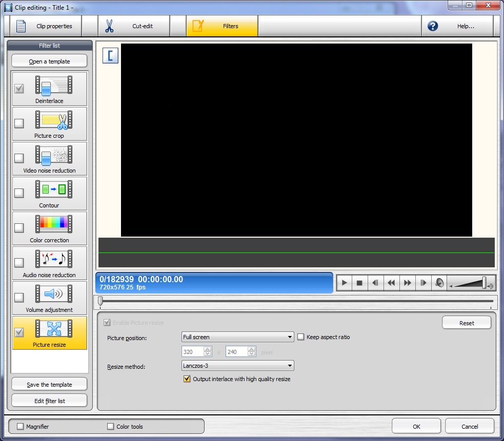
Task: Select the Contour filter icon
Action: click(54, 190)
